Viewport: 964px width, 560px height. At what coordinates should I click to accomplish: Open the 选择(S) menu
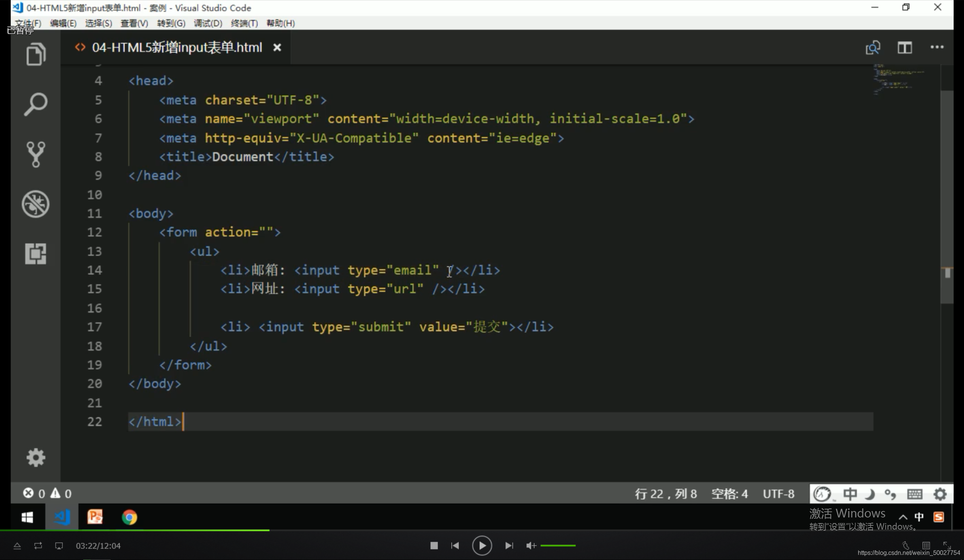click(98, 23)
